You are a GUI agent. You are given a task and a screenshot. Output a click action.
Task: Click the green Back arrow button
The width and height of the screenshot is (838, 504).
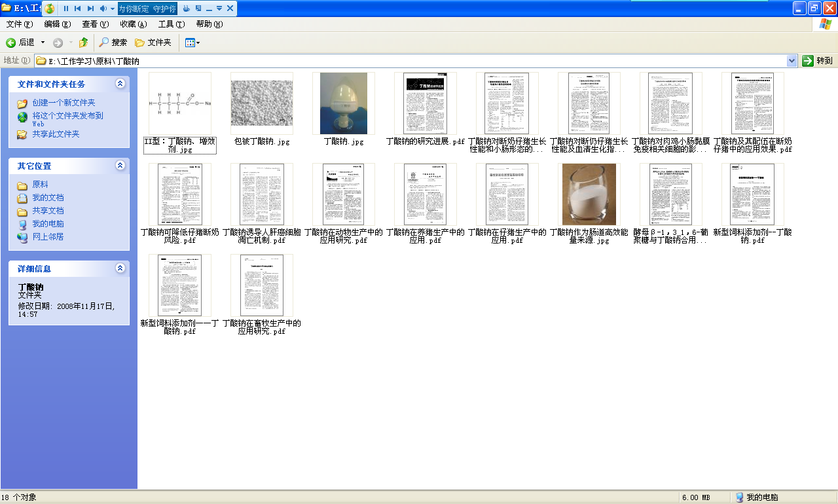(11, 43)
